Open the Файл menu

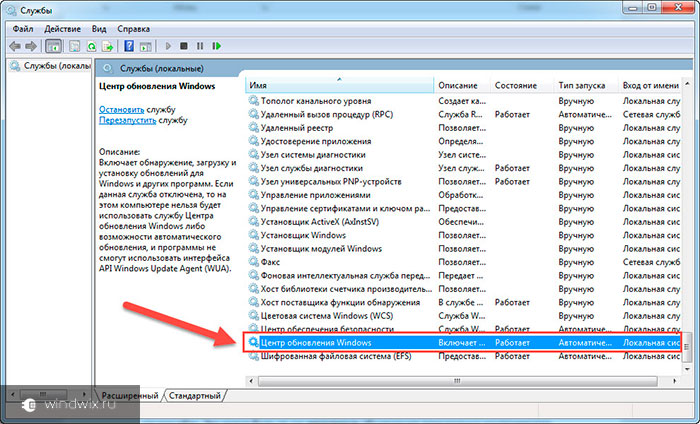(23, 29)
